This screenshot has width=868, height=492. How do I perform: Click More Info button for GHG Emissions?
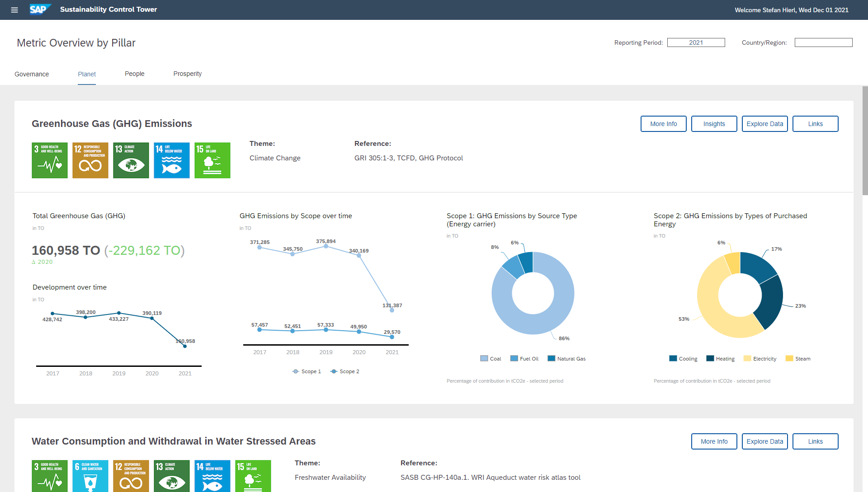point(664,124)
